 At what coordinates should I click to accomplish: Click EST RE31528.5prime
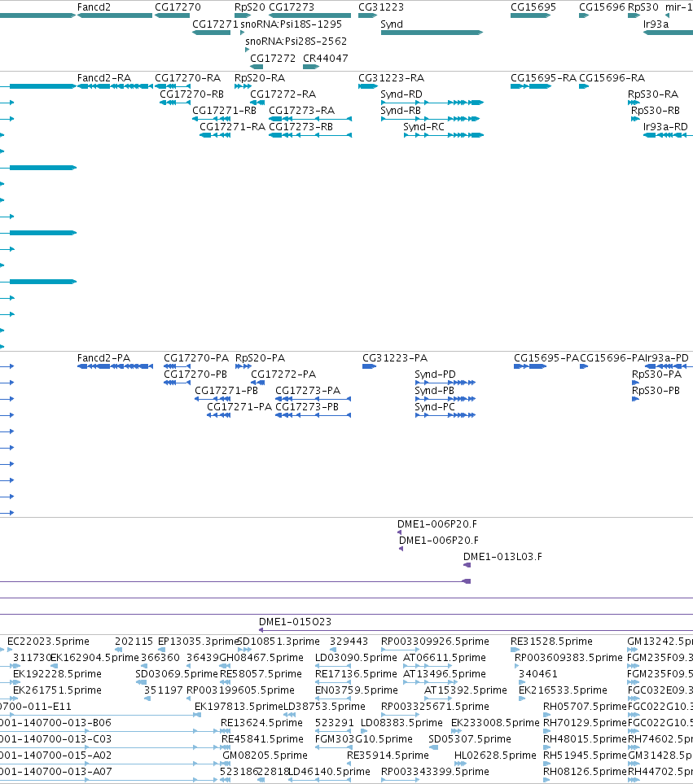click(551, 642)
